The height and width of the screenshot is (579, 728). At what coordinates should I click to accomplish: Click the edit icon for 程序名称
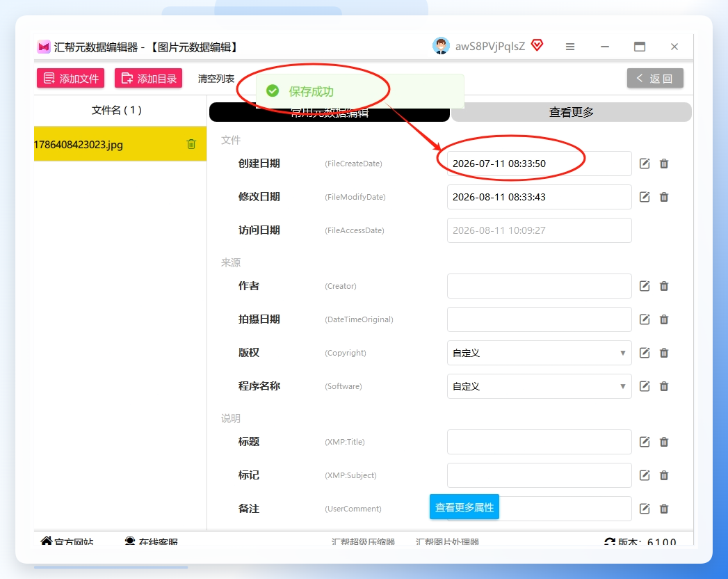tap(645, 386)
